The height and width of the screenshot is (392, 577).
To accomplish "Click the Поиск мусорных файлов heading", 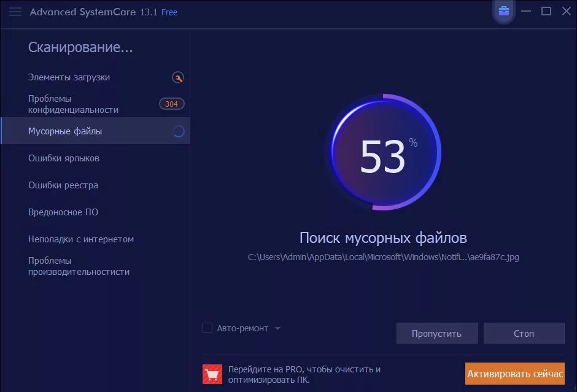I will (383, 238).
